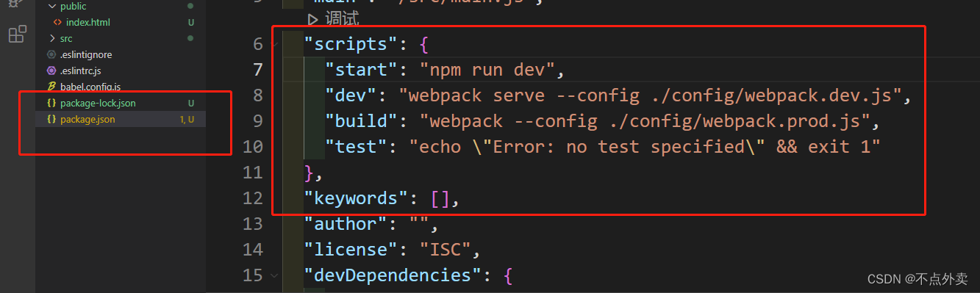Open .eslintrc.js file
Screen dimensions: 980x293
point(81,70)
